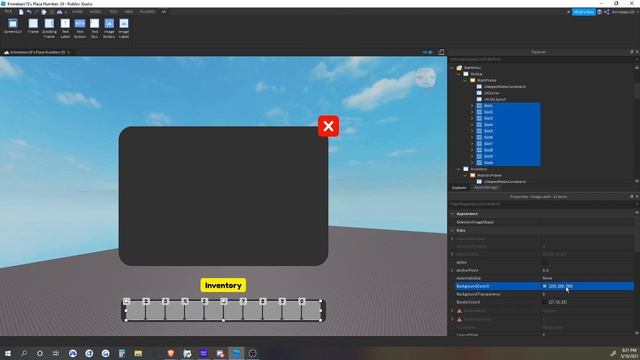This screenshot has width=640, height=360.
Task: Expand the Slot1 tree item
Action: click(472, 106)
